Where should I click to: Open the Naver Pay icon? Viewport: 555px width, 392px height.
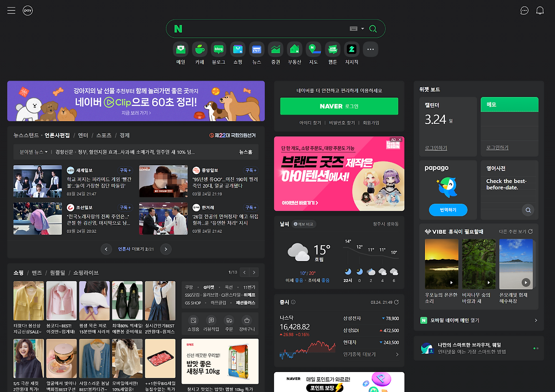coord(28,10)
